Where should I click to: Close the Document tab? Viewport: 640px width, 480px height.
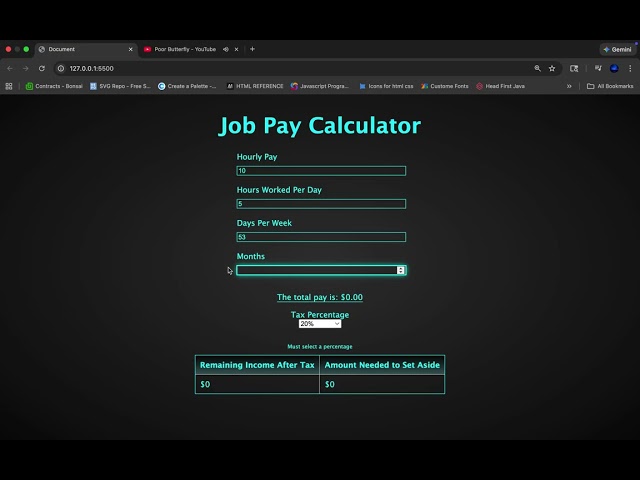[x=131, y=49]
